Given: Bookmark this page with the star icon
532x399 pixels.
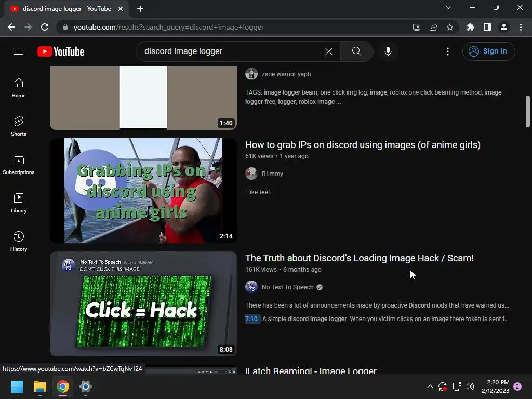Looking at the screenshot, I should 450,27.
